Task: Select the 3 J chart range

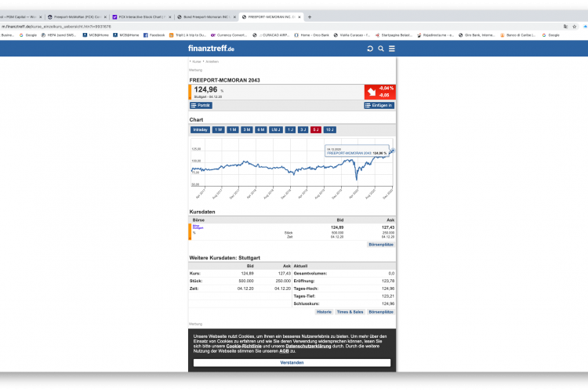Action: pos(303,130)
